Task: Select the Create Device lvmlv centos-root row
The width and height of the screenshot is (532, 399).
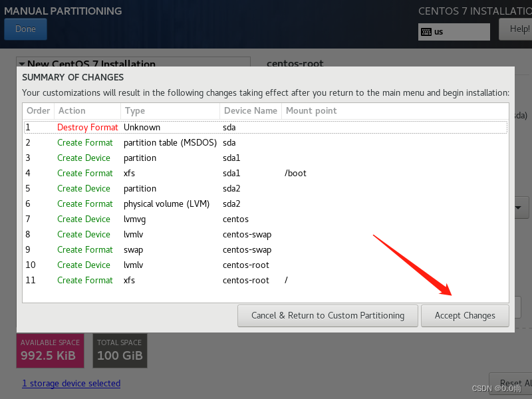Action: click(265, 265)
